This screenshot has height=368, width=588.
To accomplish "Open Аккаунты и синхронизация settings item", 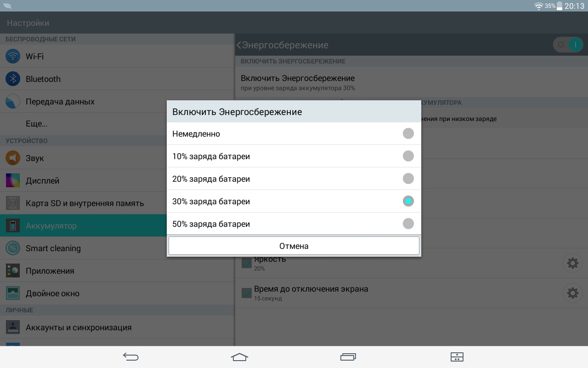I will click(x=79, y=328).
